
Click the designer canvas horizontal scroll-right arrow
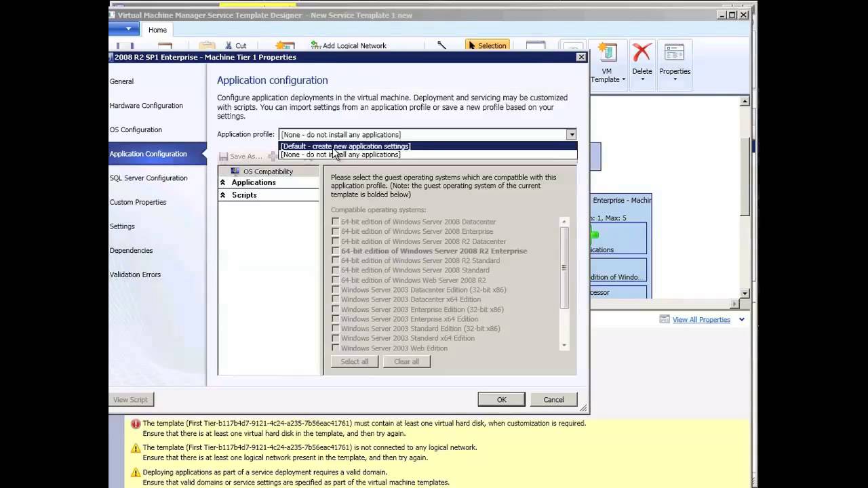[735, 303]
